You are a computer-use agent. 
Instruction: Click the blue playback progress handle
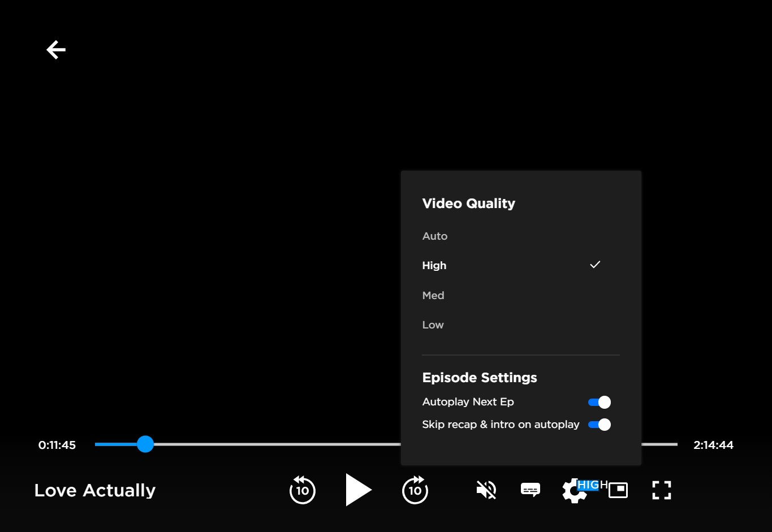(x=145, y=444)
